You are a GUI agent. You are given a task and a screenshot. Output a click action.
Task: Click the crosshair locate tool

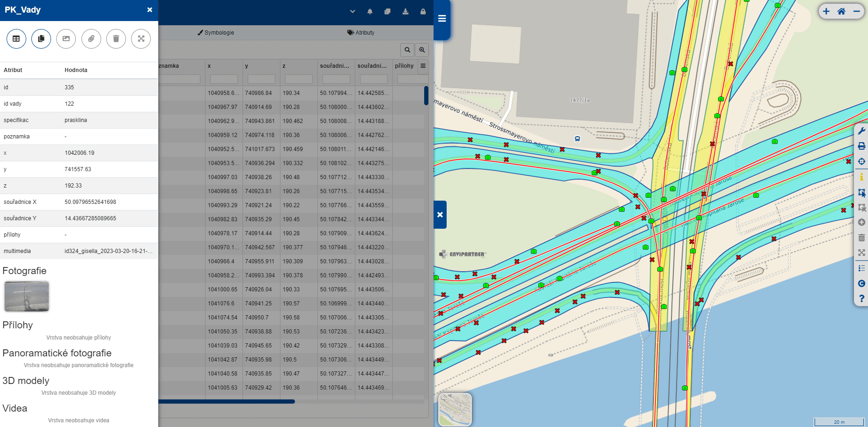coord(861,161)
